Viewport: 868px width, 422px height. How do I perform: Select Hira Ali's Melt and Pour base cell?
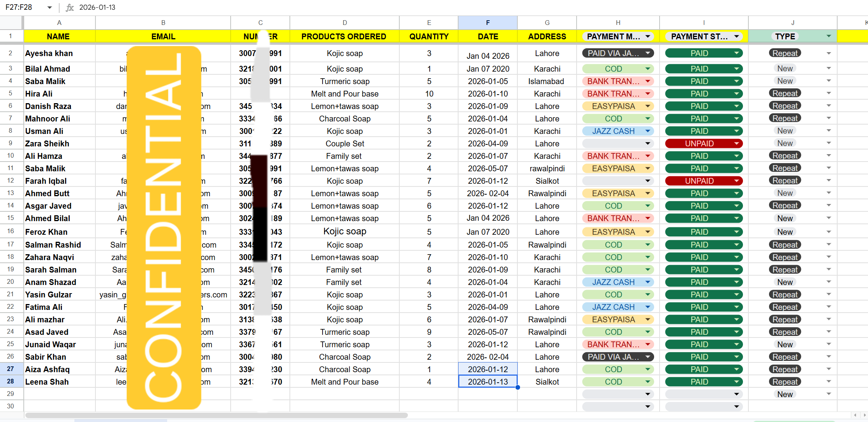click(344, 94)
